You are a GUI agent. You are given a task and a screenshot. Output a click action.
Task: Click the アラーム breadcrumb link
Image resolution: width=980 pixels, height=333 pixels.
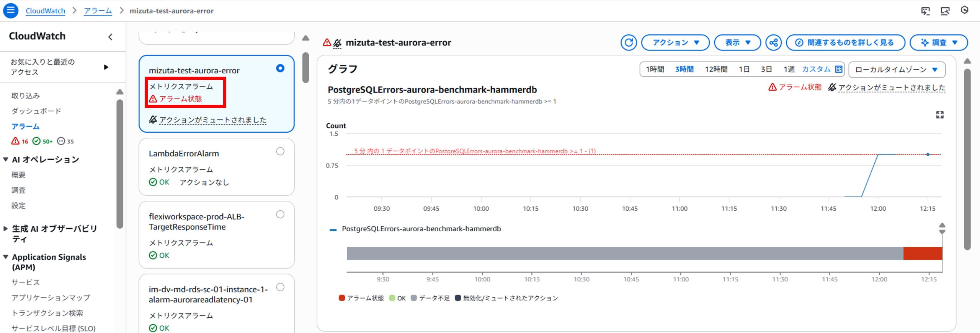coord(98,11)
